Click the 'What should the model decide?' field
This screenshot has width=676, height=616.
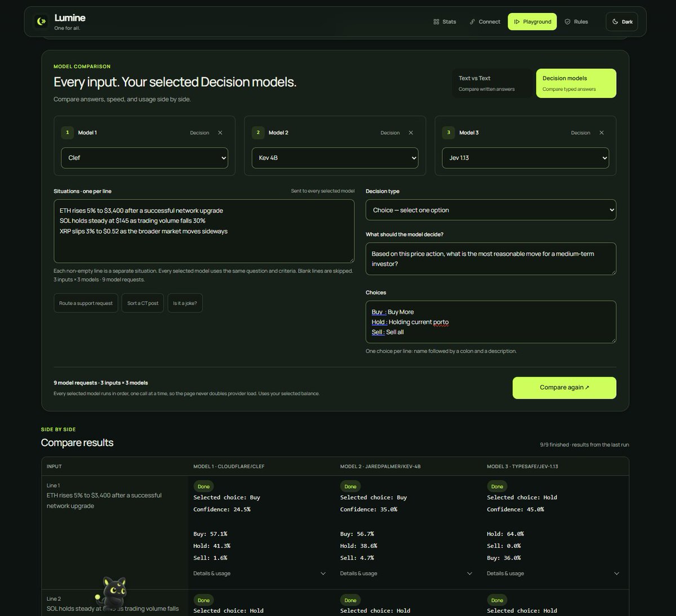tap(491, 259)
